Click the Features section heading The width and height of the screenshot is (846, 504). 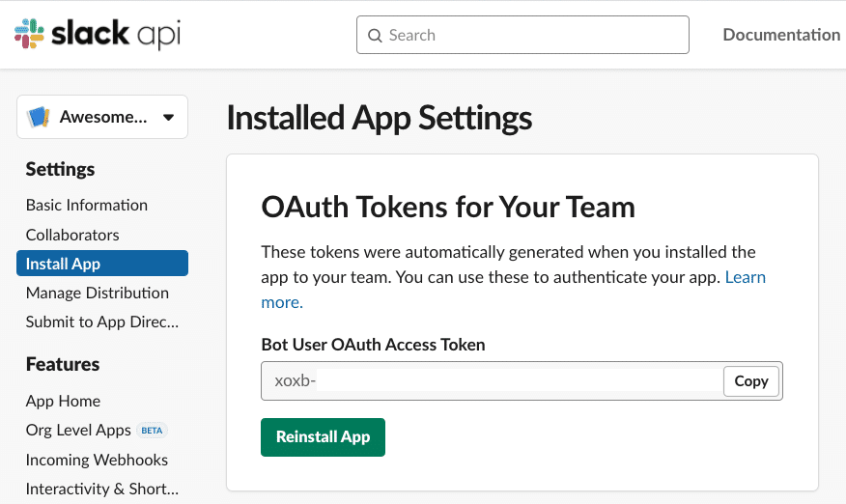click(x=63, y=364)
